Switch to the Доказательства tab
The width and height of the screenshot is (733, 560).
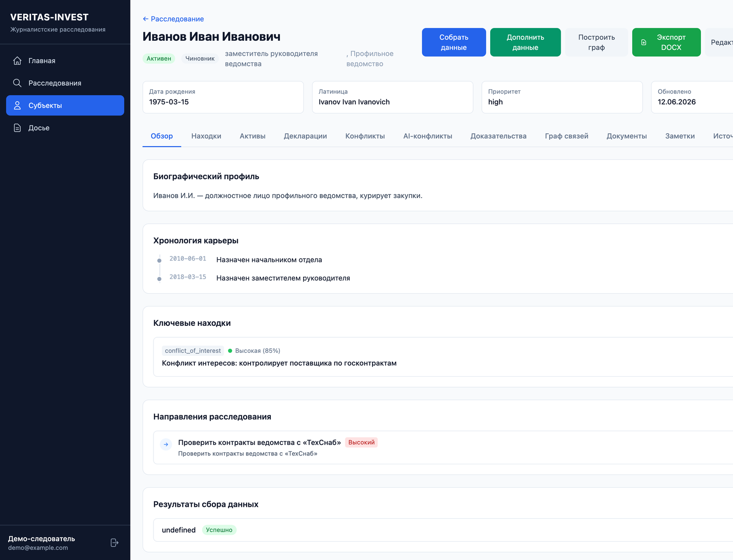click(x=498, y=136)
